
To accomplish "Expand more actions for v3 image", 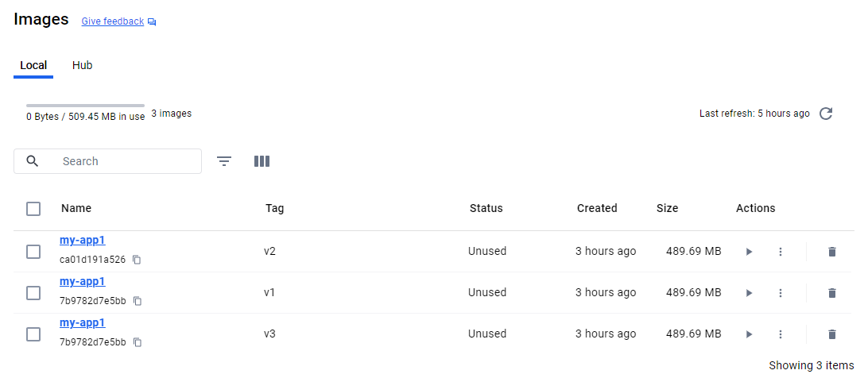I will (x=781, y=334).
